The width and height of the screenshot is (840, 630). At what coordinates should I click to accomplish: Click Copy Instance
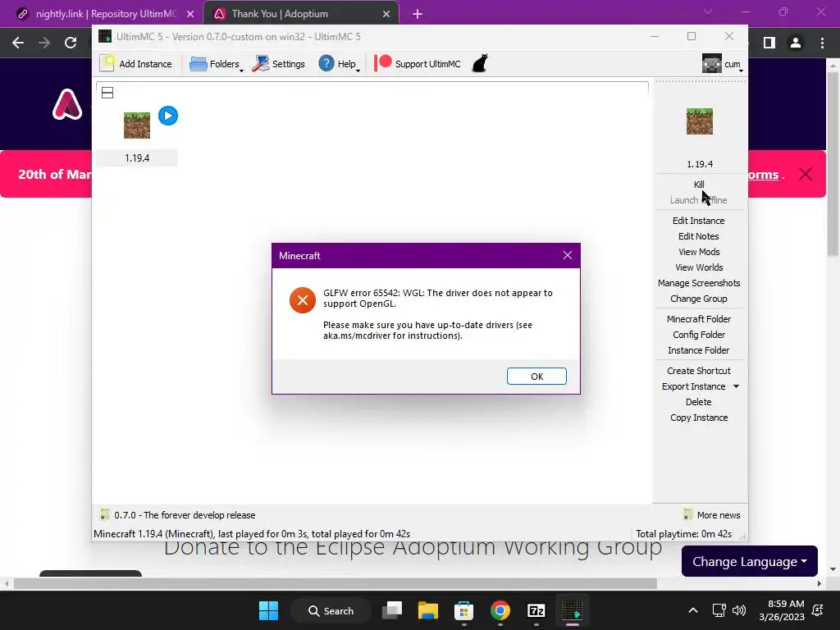[x=699, y=418]
